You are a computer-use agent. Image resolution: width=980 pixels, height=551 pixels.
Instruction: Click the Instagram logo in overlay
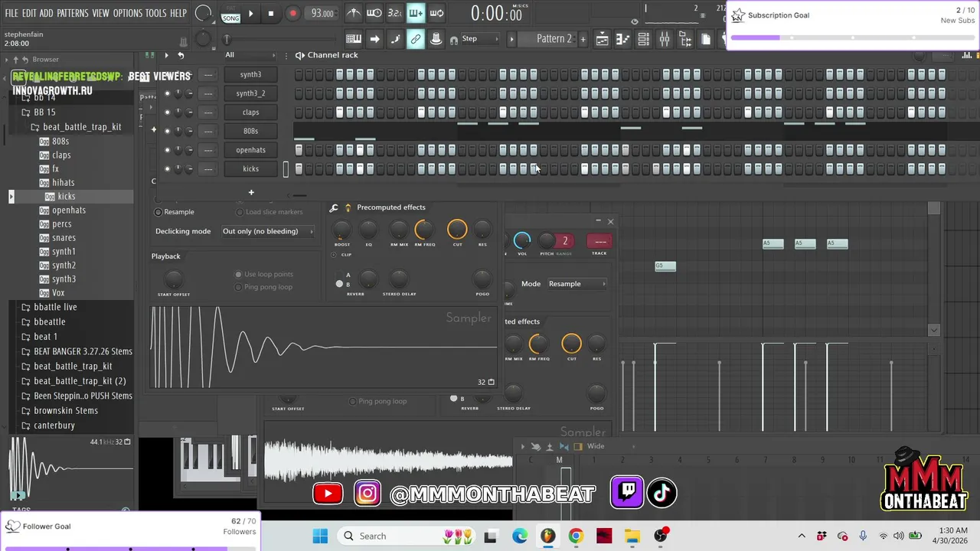pos(367,494)
